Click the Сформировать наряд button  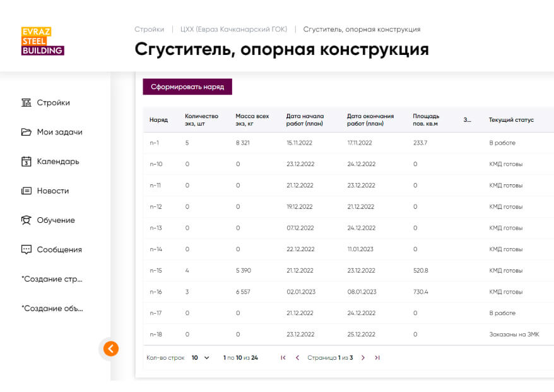(187, 86)
